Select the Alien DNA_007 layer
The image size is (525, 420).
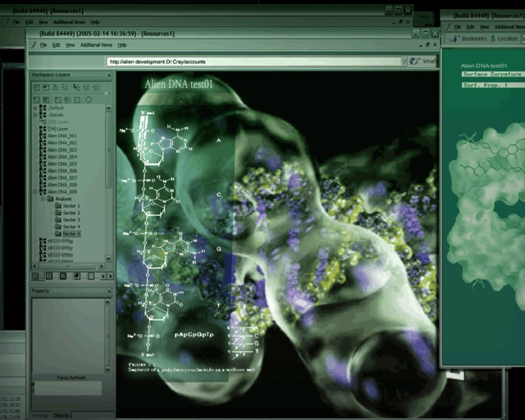[x=62, y=178]
